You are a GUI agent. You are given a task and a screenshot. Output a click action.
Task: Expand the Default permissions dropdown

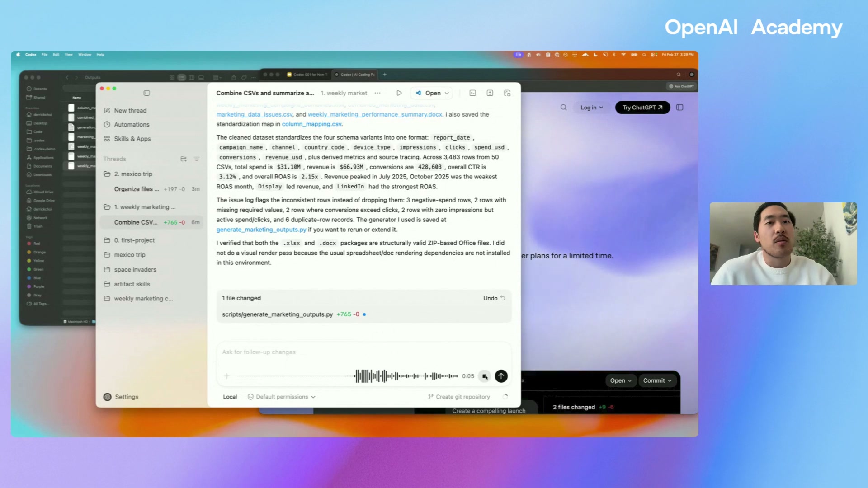(285, 397)
